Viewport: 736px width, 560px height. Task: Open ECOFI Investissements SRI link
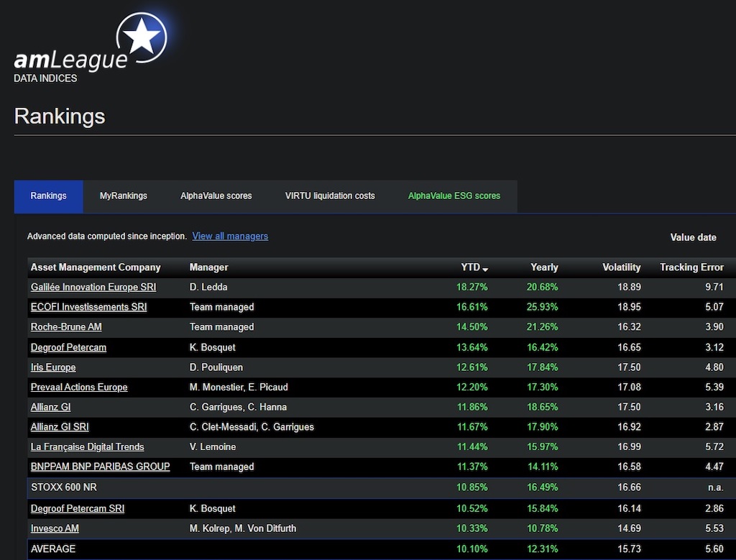coord(88,307)
